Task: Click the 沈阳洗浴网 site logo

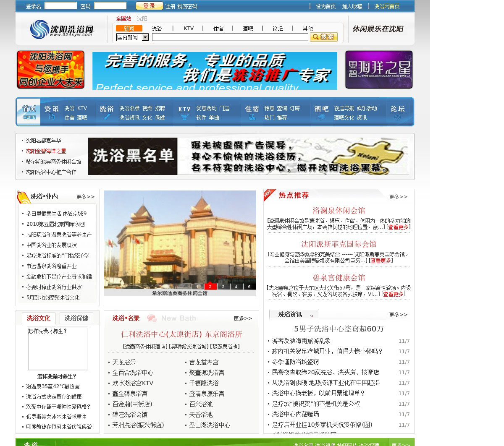Action: [62, 29]
